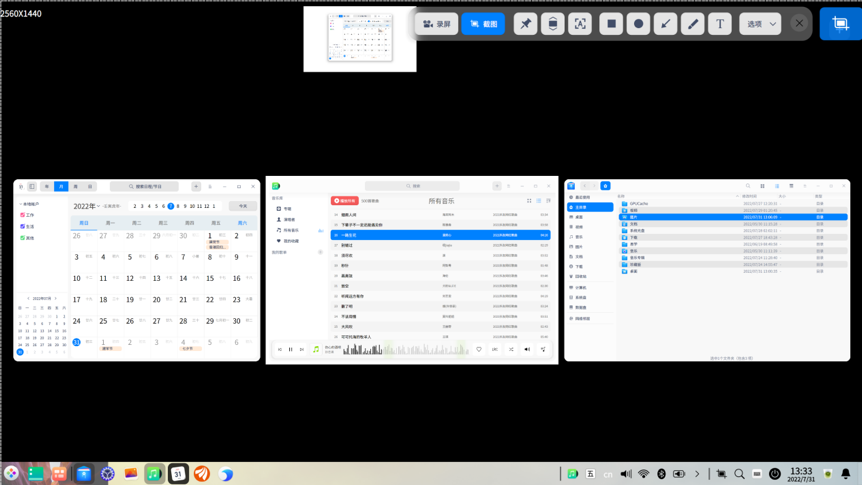Toggle the 工作 calendar category checkbox
The image size is (862, 485).
23,215
